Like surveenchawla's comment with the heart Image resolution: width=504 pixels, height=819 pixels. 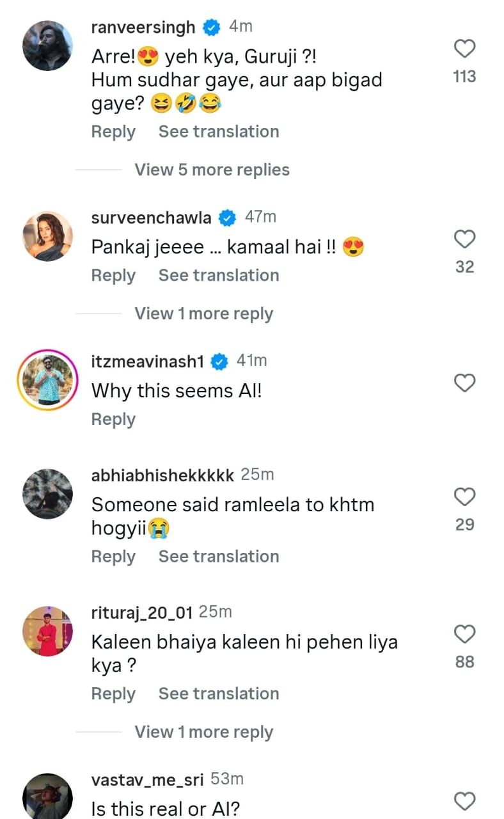coord(464,240)
